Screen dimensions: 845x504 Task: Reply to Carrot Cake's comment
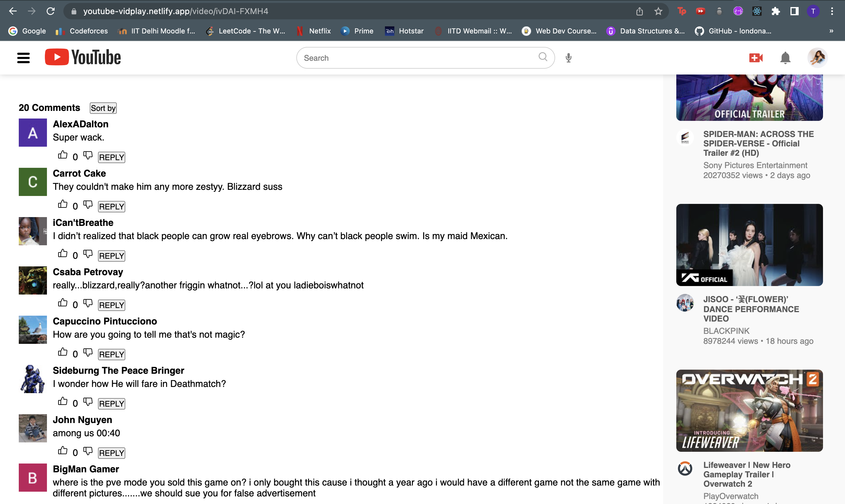pyautogui.click(x=111, y=207)
